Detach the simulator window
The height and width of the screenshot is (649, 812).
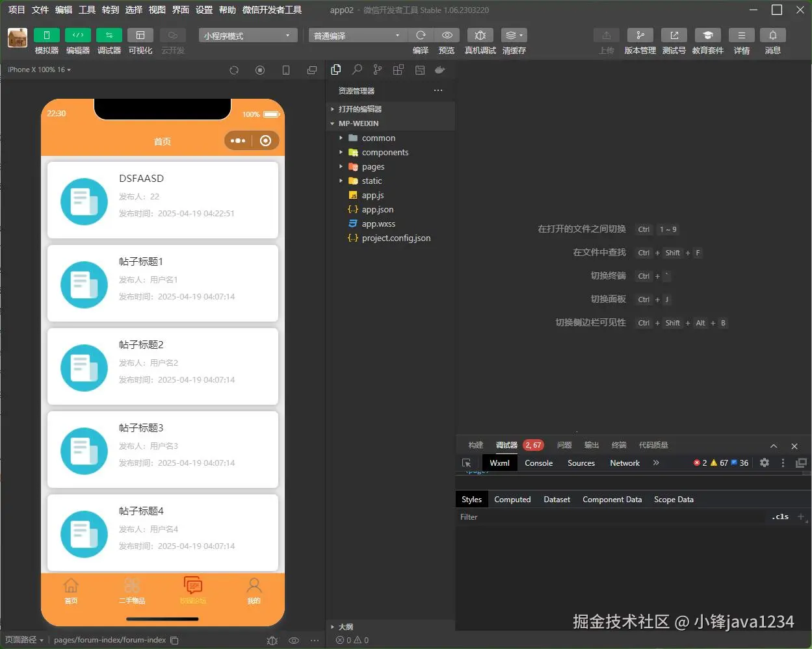click(312, 70)
